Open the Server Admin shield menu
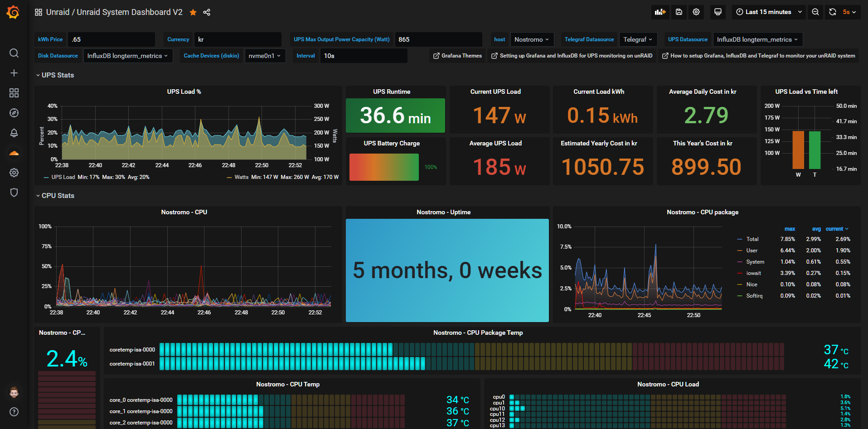This screenshot has width=868, height=429. [14, 193]
